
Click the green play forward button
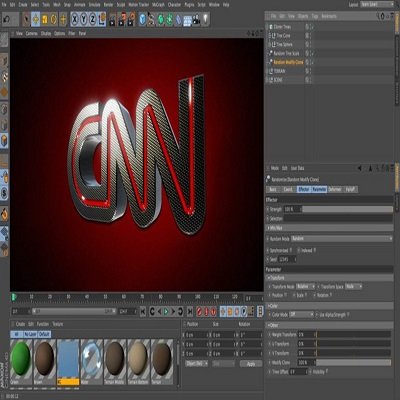[166, 312]
